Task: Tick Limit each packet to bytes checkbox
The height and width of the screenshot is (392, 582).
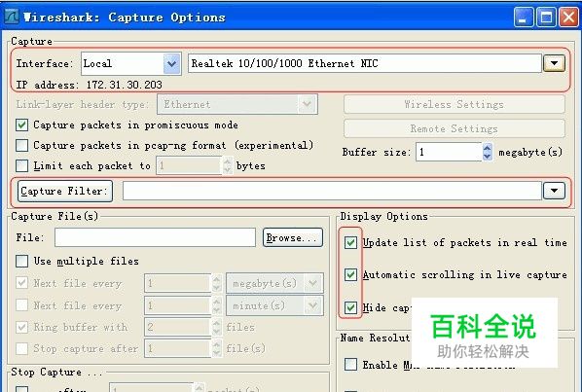Action: pyautogui.click(x=22, y=165)
